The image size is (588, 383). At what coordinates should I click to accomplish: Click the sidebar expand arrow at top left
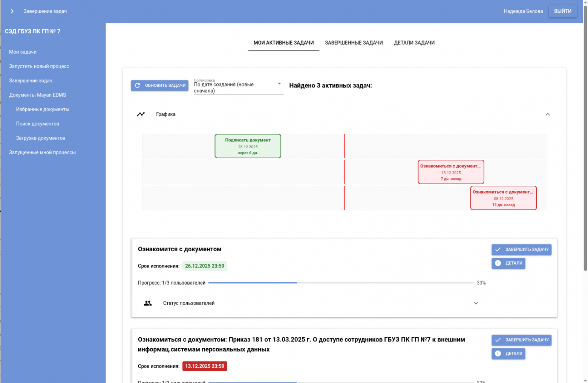[x=12, y=11]
